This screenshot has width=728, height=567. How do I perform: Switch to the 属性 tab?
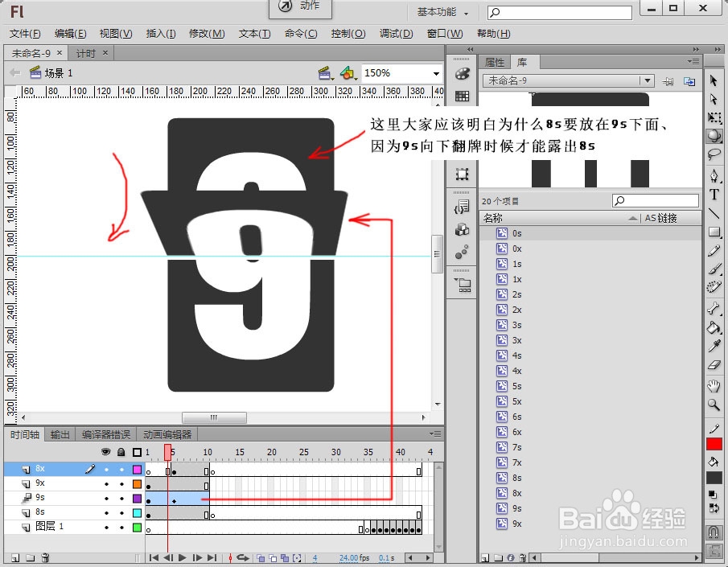pos(495,62)
